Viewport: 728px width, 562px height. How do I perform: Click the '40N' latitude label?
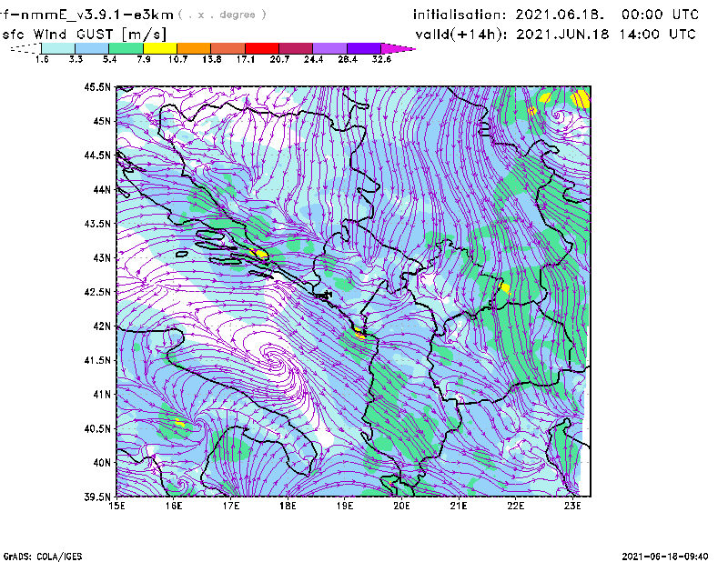click(102, 463)
